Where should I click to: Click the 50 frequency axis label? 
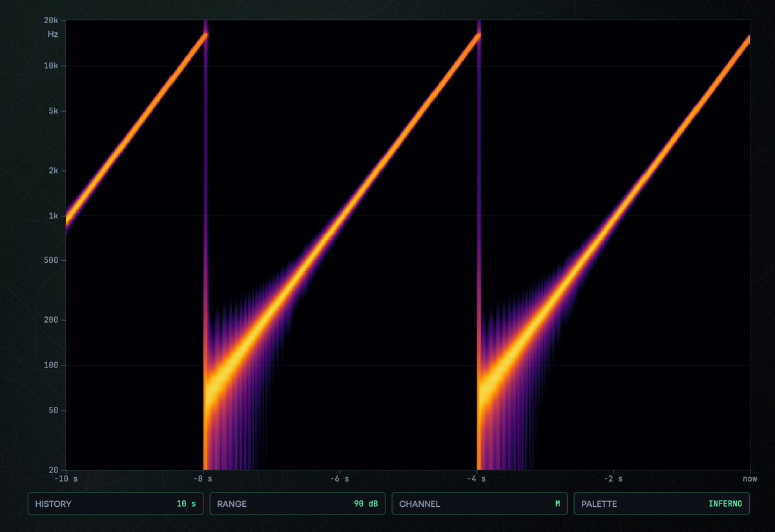click(54, 411)
